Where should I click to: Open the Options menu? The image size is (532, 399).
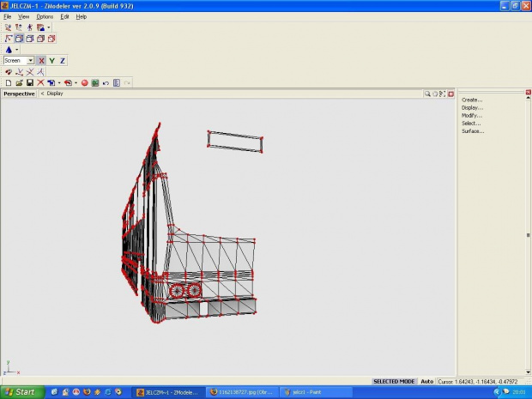pos(45,16)
